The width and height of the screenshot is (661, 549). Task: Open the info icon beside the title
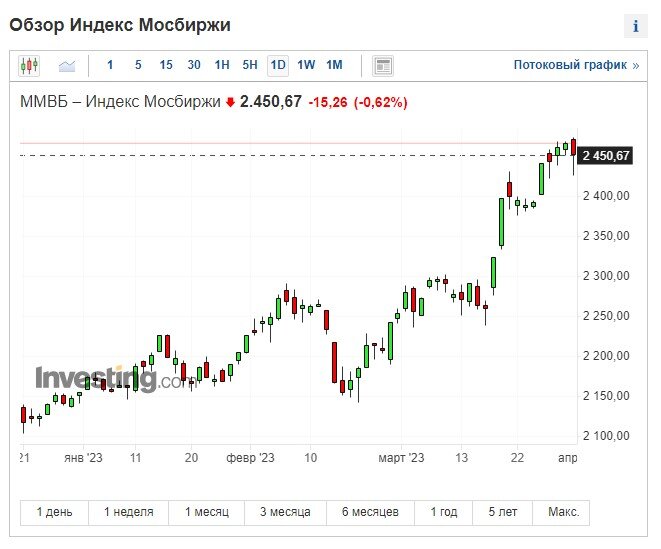(636, 26)
